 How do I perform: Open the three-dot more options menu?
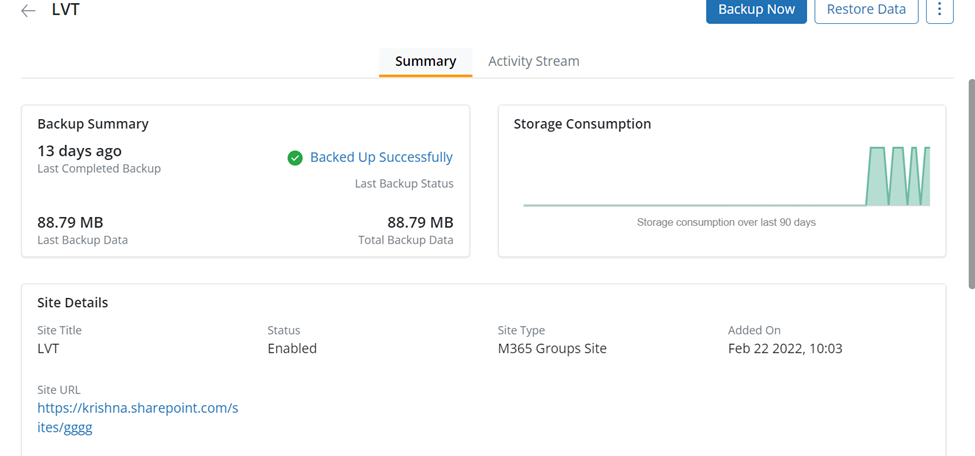pos(939,10)
